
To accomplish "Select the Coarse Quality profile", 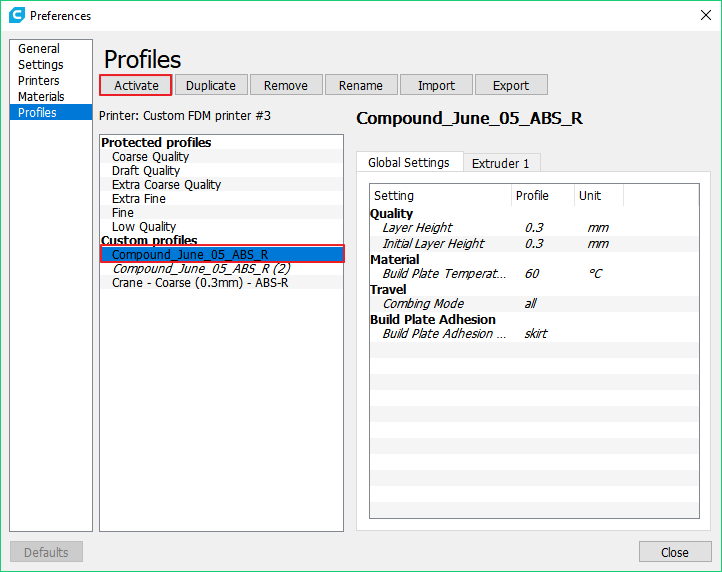I will tap(150, 157).
